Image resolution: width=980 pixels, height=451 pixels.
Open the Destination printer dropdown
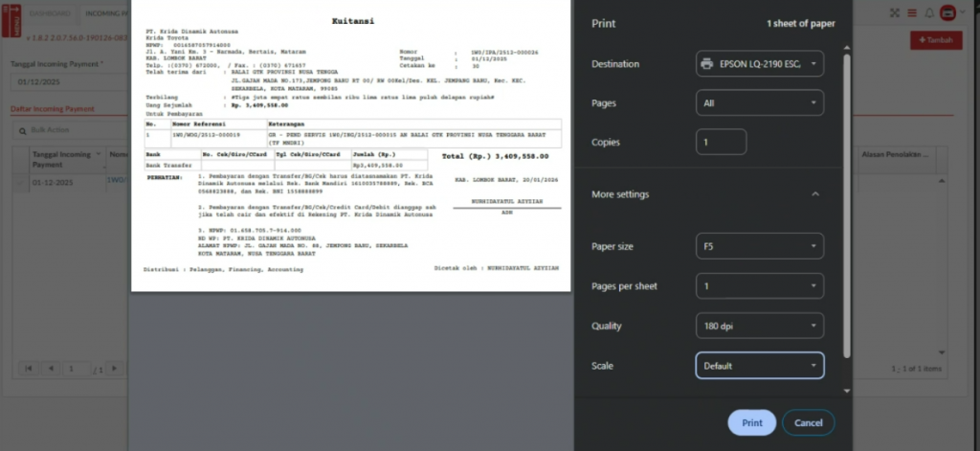759,64
